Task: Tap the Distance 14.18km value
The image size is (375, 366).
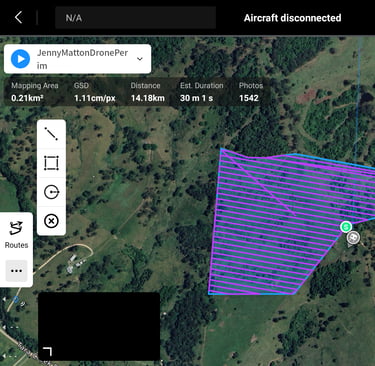Action: tap(148, 98)
